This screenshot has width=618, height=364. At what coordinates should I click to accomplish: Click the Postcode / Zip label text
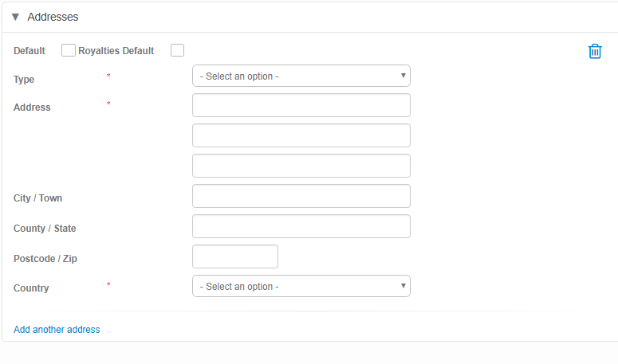pos(45,259)
